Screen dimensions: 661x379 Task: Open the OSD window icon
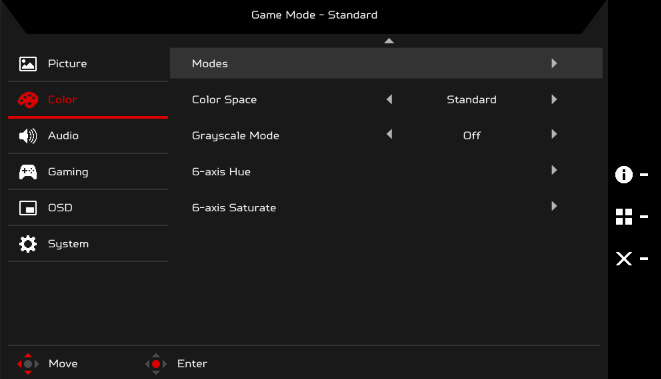tap(28, 208)
